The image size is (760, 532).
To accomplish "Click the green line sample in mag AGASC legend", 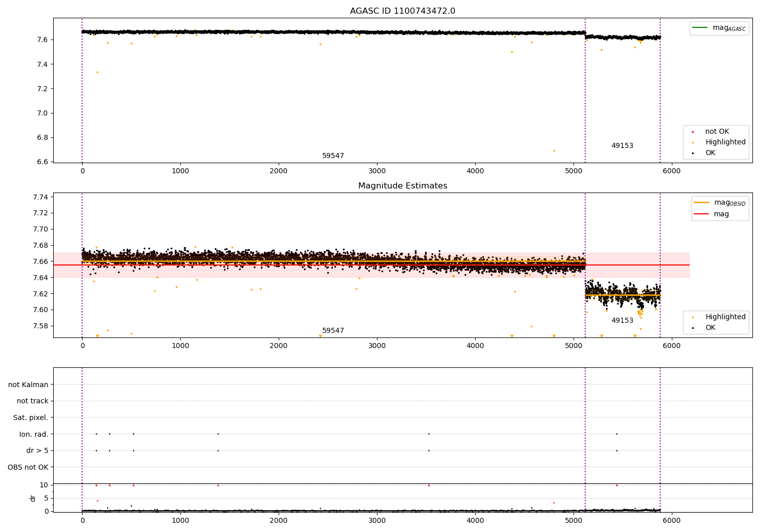I will click(x=700, y=27).
